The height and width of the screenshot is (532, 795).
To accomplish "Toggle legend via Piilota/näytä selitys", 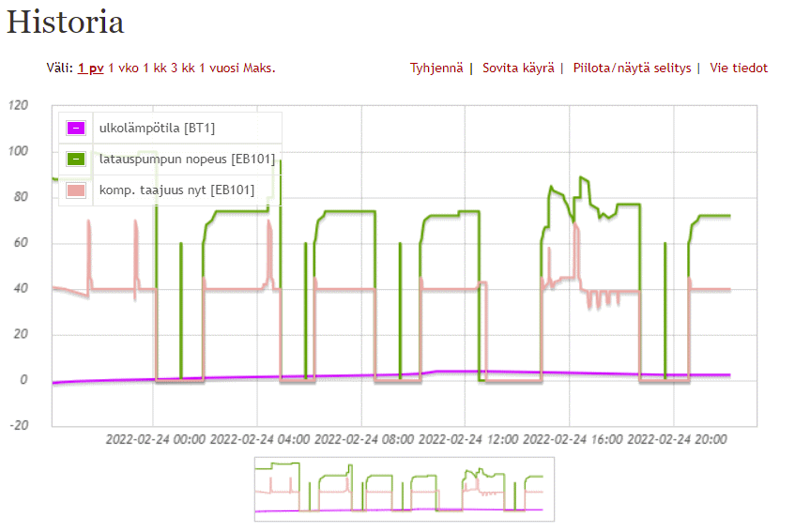I will pyautogui.click(x=632, y=68).
